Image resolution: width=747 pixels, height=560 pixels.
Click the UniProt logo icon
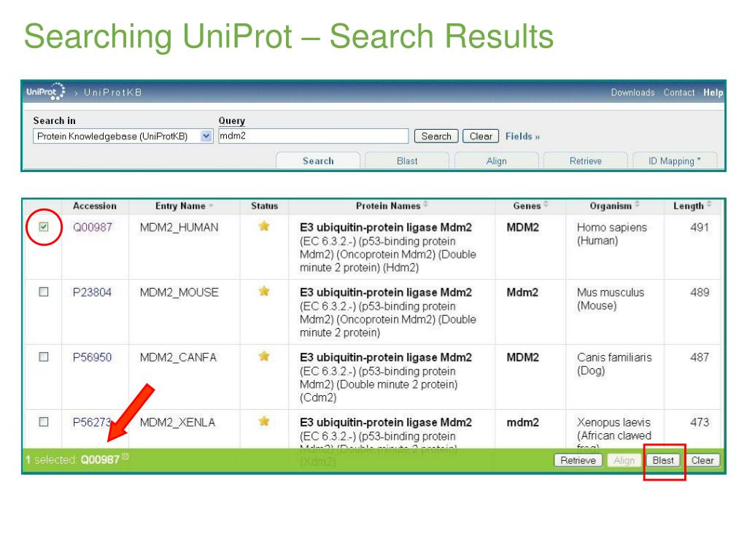45,91
